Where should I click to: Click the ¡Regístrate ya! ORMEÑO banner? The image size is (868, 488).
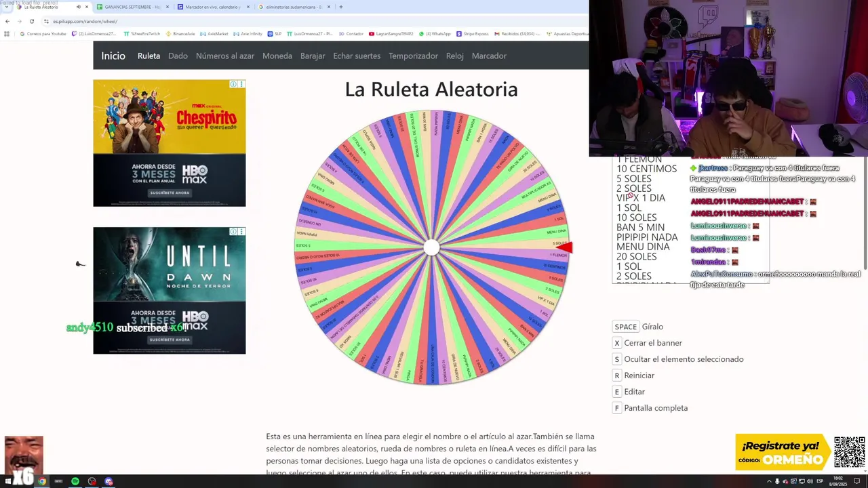783,452
